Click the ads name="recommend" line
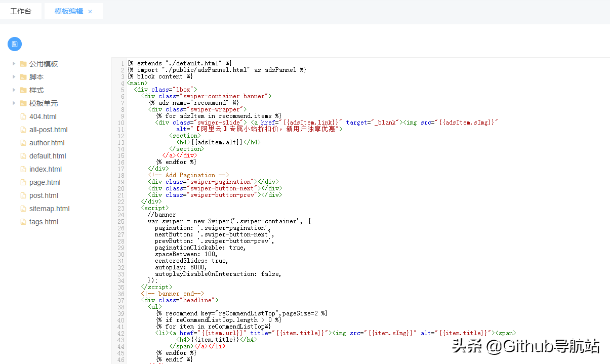This screenshot has height=364, width=610. coord(193,103)
